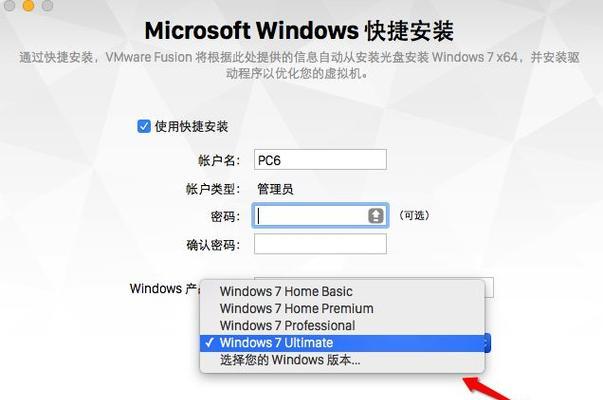Click the 帐户类型 label

pyautogui.click(x=213, y=189)
